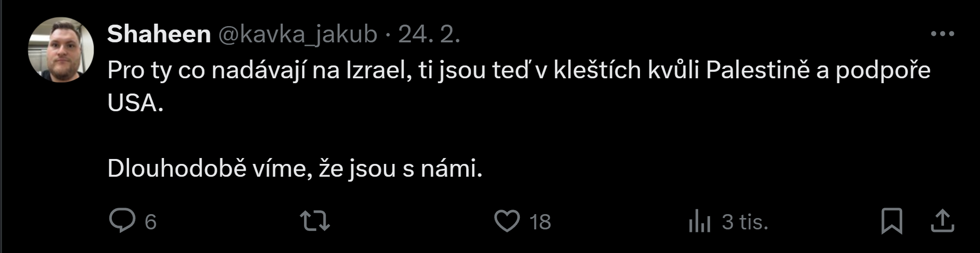
Task: Click the views count 3 tis.
Action: (744, 222)
